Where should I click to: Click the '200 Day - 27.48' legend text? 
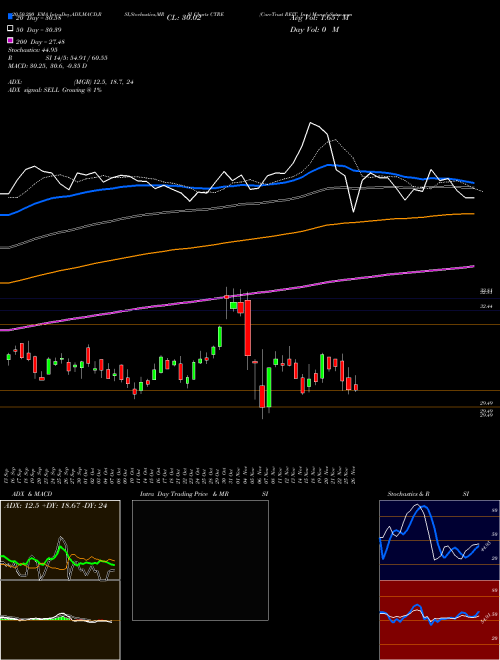pos(40,42)
